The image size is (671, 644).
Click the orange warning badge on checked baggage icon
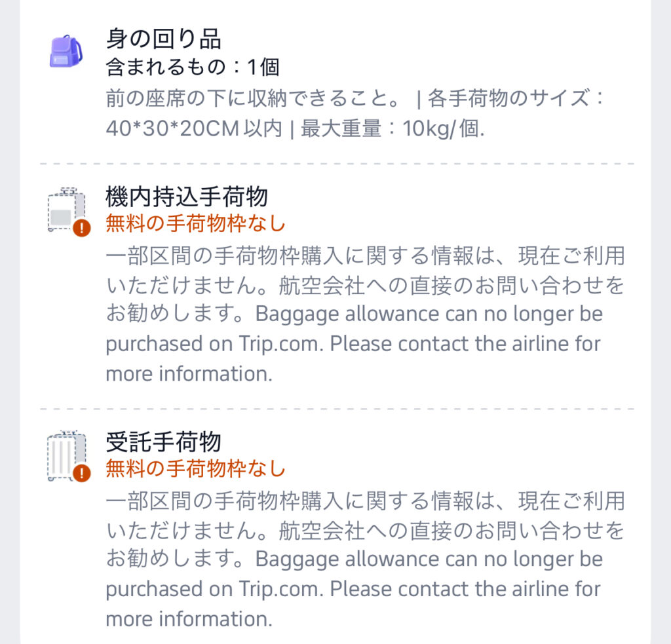click(81, 473)
